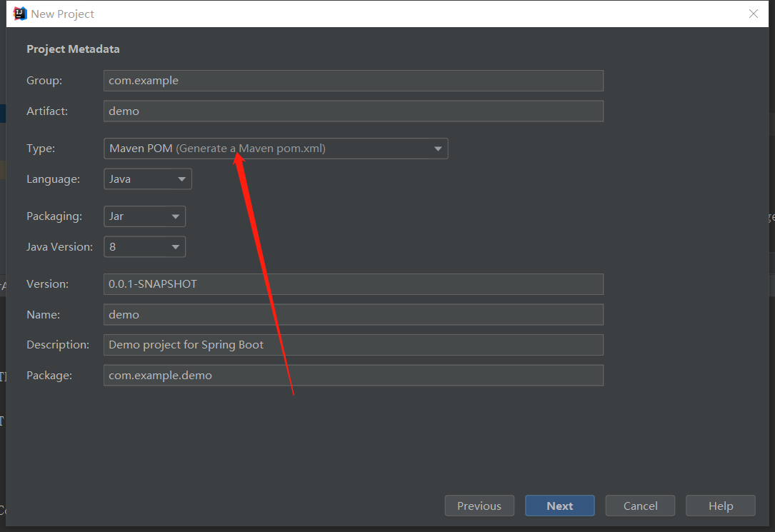Click the Package input field
The image size is (775, 532).
tap(353, 376)
